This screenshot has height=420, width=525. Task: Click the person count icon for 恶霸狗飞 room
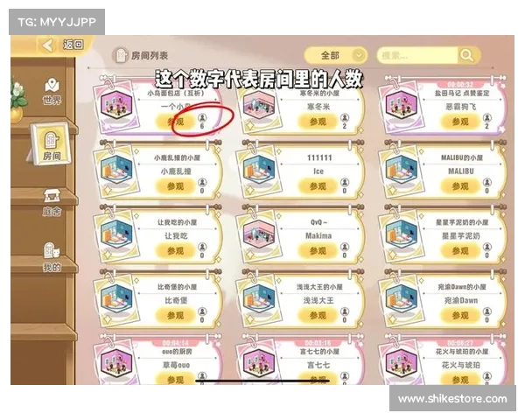(487, 118)
